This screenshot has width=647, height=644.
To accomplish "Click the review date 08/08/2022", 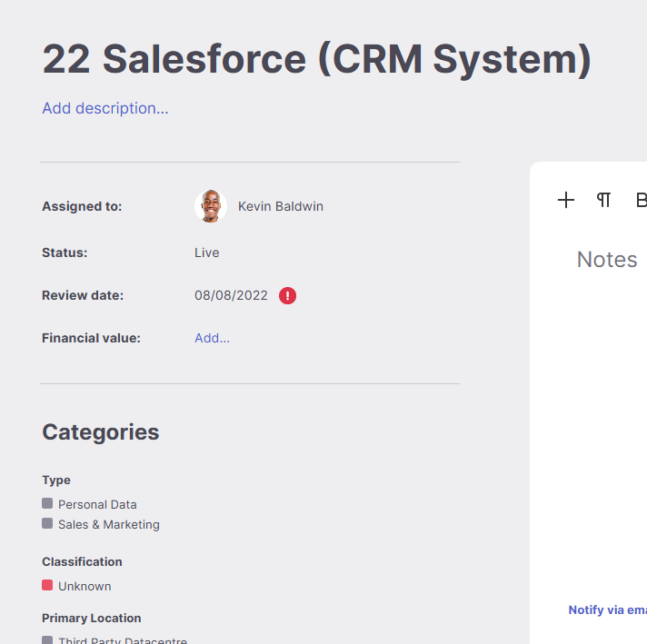I will (231, 295).
